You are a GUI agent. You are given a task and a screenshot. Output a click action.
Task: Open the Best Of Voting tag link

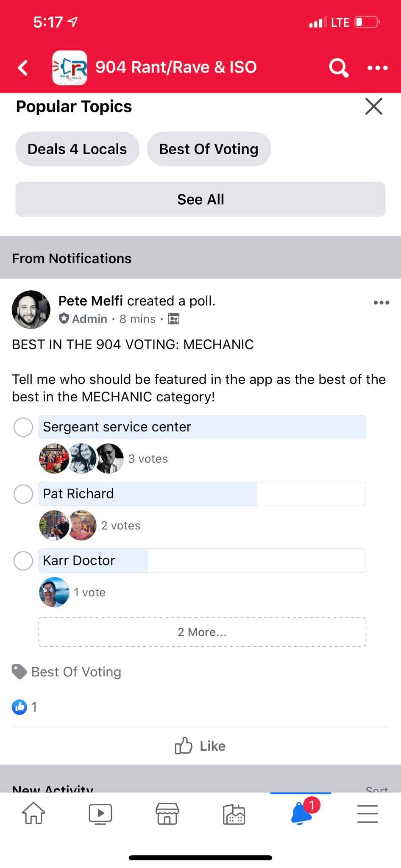pos(76,672)
